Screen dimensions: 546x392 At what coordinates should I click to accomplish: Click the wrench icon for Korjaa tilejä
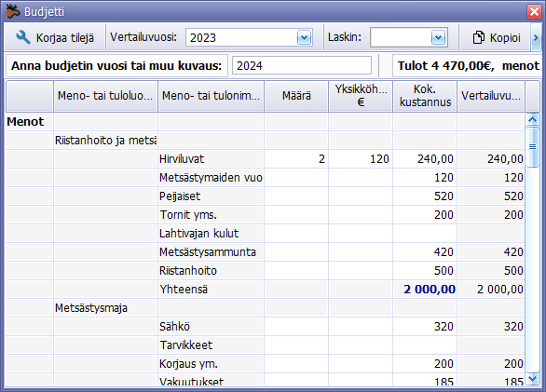[x=23, y=37]
